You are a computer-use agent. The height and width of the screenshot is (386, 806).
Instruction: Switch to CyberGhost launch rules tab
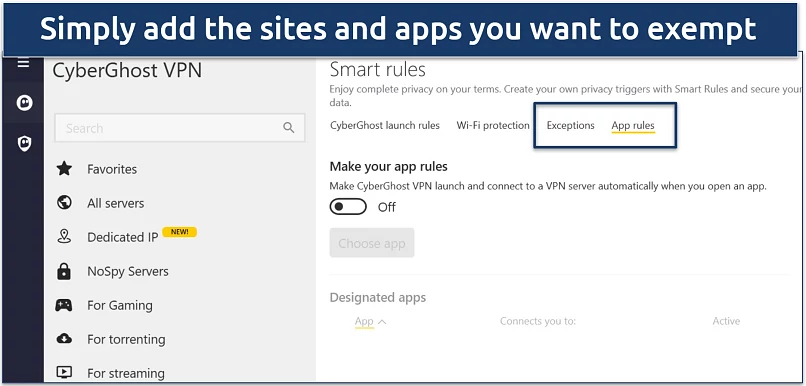point(385,125)
